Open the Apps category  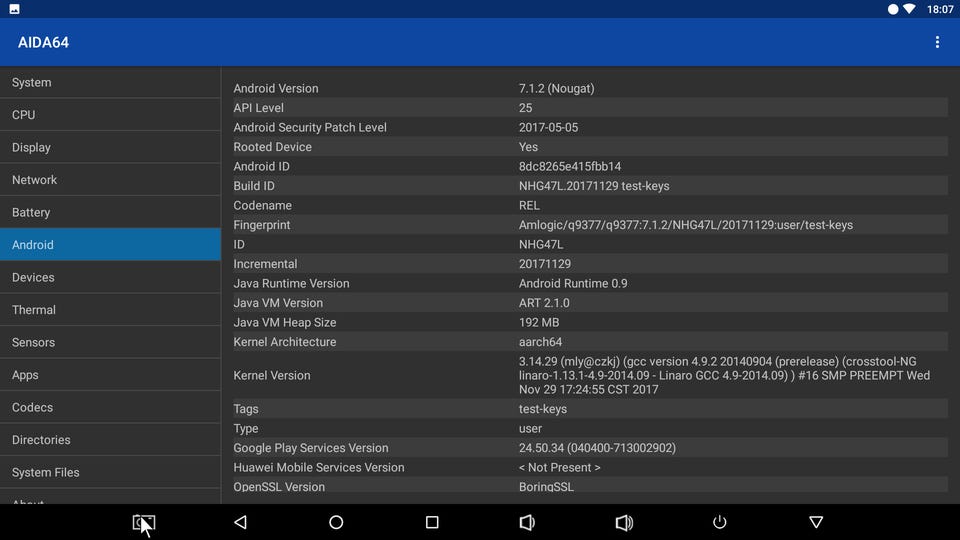[110, 374]
